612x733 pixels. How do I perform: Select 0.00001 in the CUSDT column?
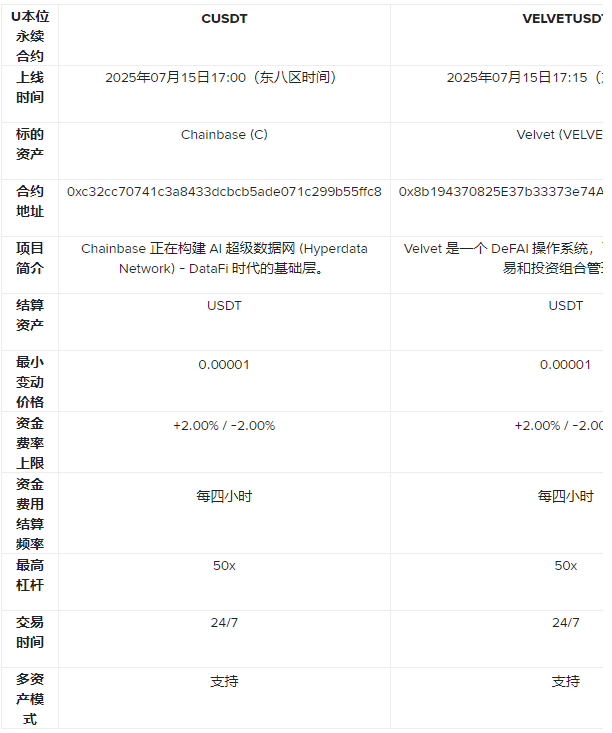[224, 365]
